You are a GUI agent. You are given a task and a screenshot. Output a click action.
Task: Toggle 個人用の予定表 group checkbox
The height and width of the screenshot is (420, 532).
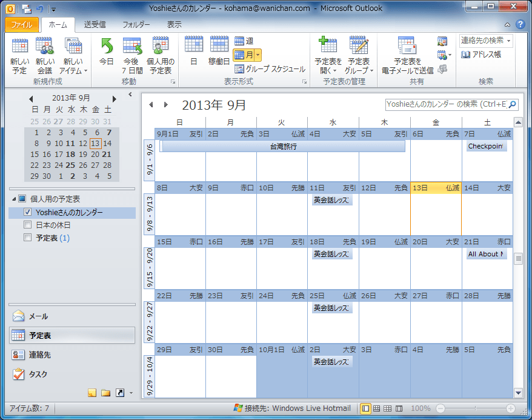(x=22, y=198)
